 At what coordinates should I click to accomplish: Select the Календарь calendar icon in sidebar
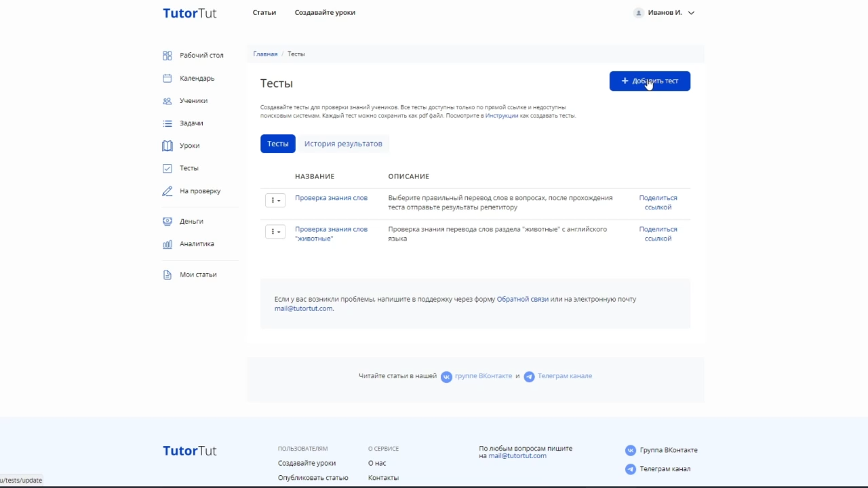click(167, 78)
